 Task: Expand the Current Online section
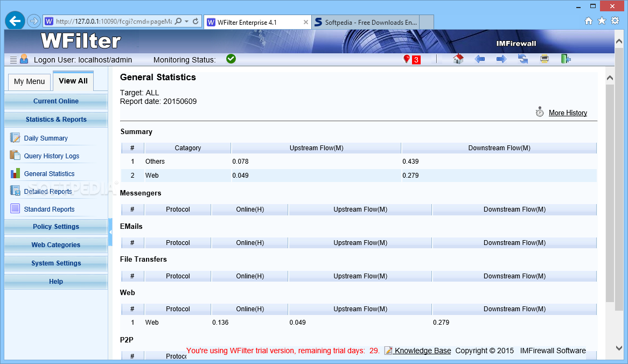click(55, 101)
